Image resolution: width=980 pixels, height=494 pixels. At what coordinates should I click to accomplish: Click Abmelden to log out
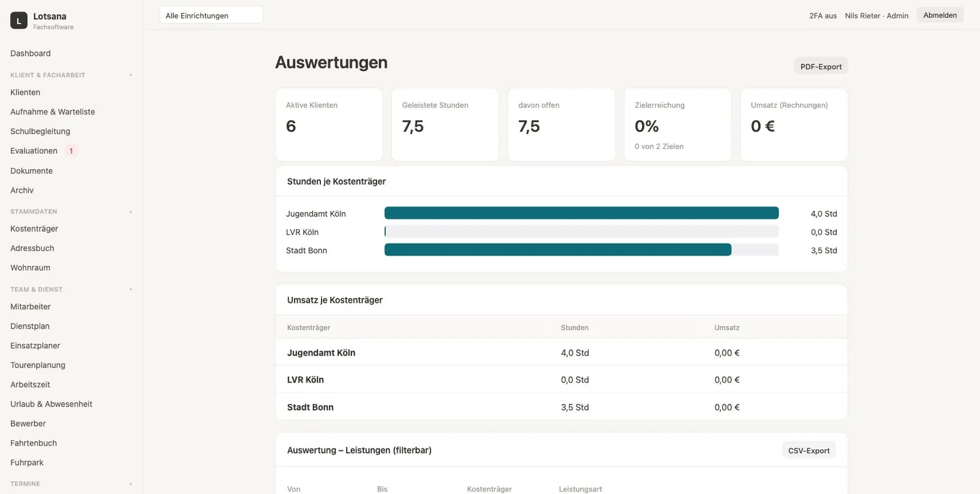pos(940,15)
